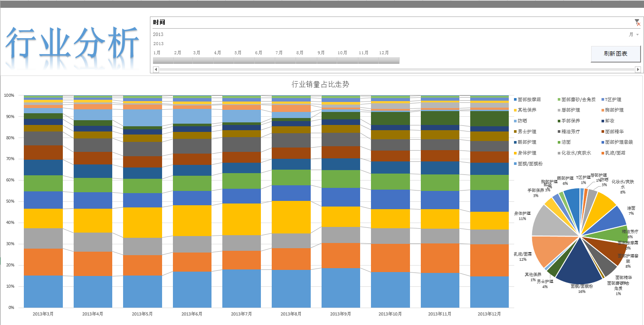The width and height of the screenshot is (644, 325).
Task: Select the 身体护理 legend entry
Action: point(524,153)
